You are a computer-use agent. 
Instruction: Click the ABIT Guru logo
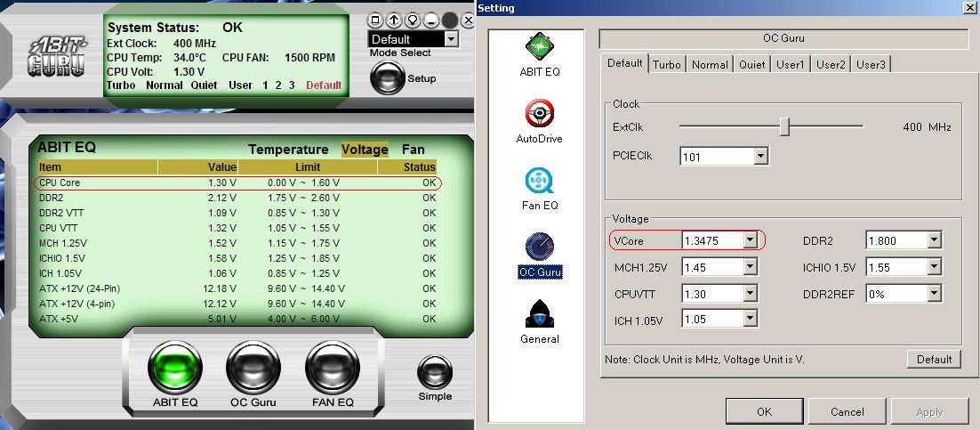pos(58,57)
